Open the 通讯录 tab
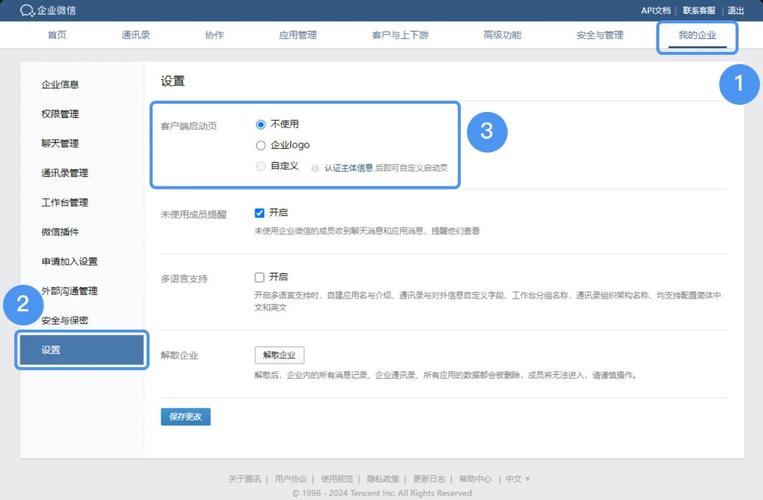This screenshot has width=763, height=500. click(136, 35)
